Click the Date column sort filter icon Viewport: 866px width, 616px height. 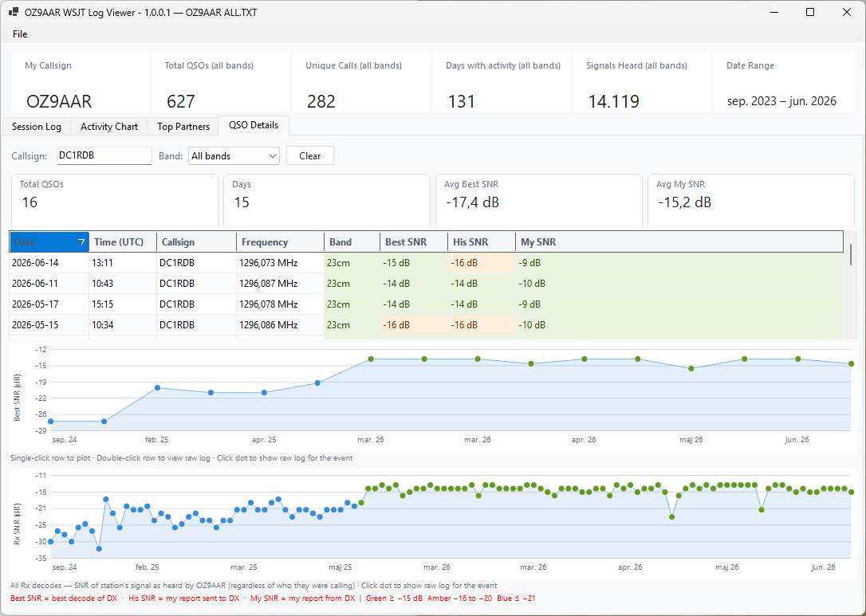pyautogui.click(x=82, y=241)
